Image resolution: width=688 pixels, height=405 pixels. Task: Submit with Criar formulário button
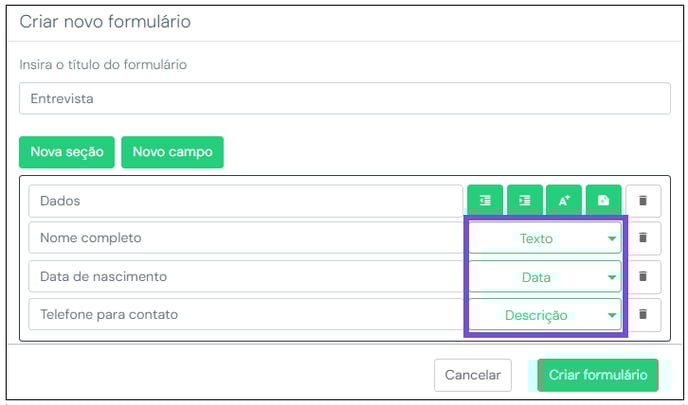pyautogui.click(x=598, y=375)
